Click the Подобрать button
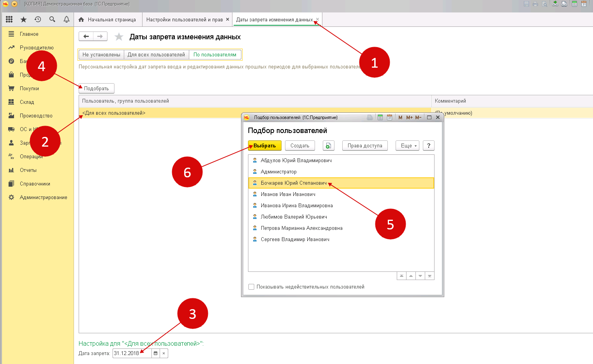 97,89
